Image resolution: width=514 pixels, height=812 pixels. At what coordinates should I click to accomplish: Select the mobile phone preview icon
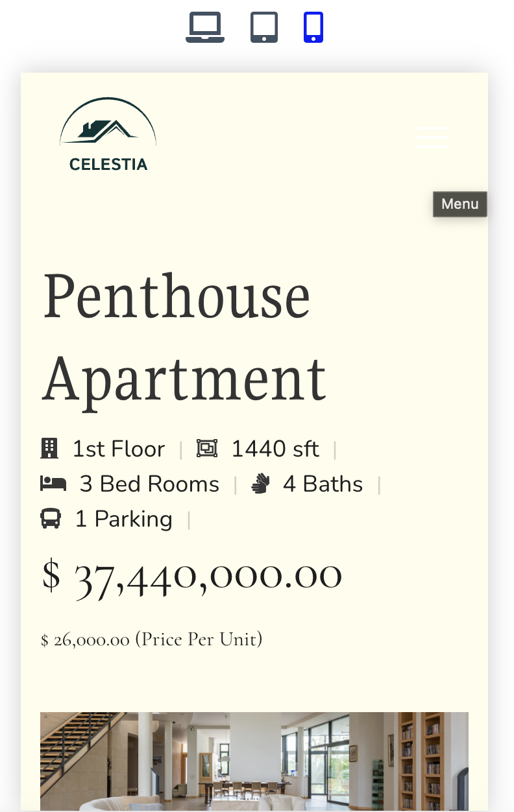point(313,28)
